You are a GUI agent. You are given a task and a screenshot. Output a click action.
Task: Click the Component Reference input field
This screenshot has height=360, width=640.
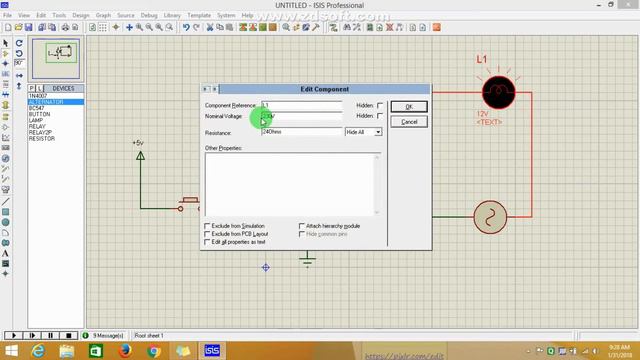click(x=302, y=105)
